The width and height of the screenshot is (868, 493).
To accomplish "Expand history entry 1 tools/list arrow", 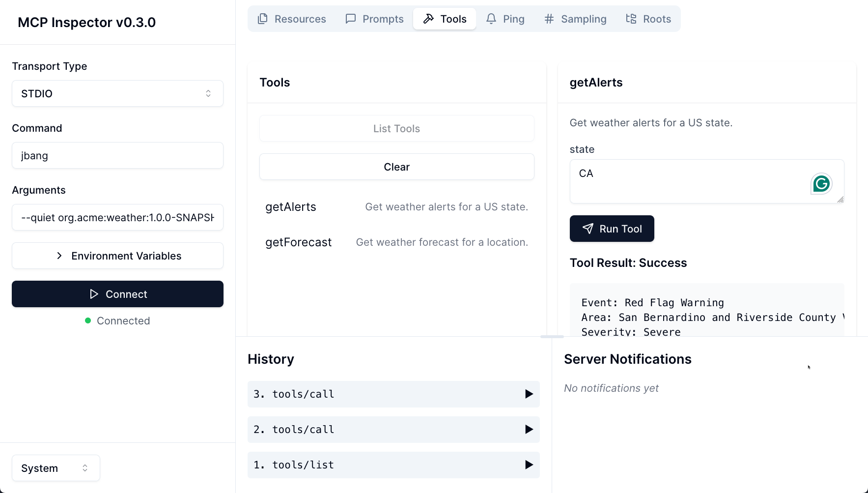I will coord(529,464).
